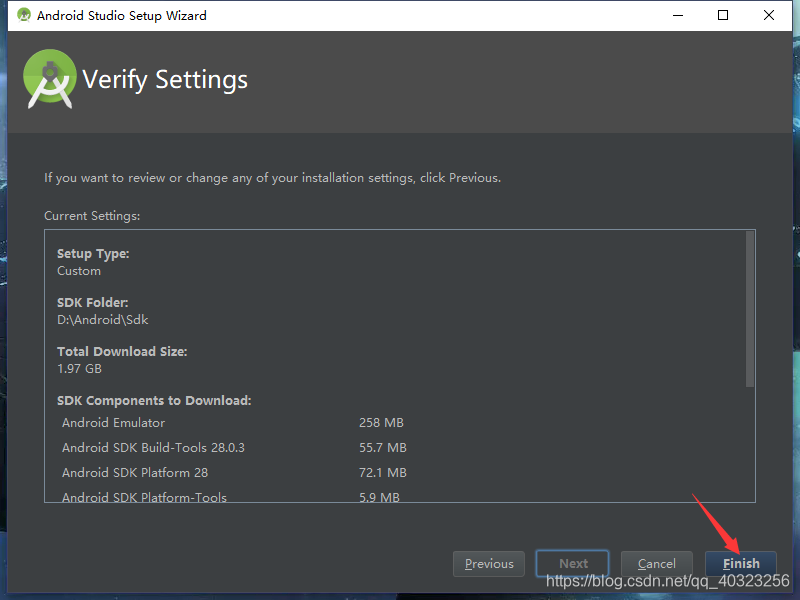
Task: Maximize the Setup Wizard window
Action: pyautogui.click(x=723, y=15)
